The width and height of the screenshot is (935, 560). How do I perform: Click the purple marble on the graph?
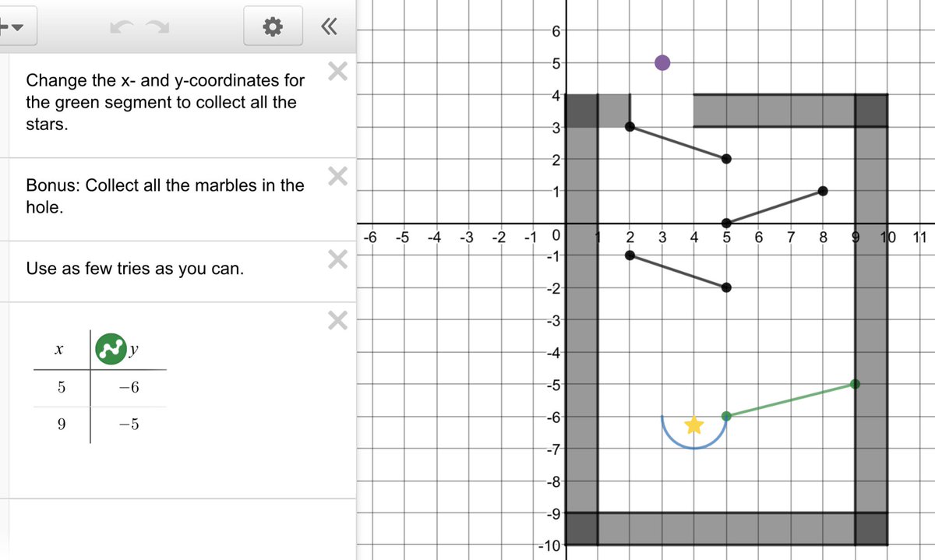(x=662, y=62)
